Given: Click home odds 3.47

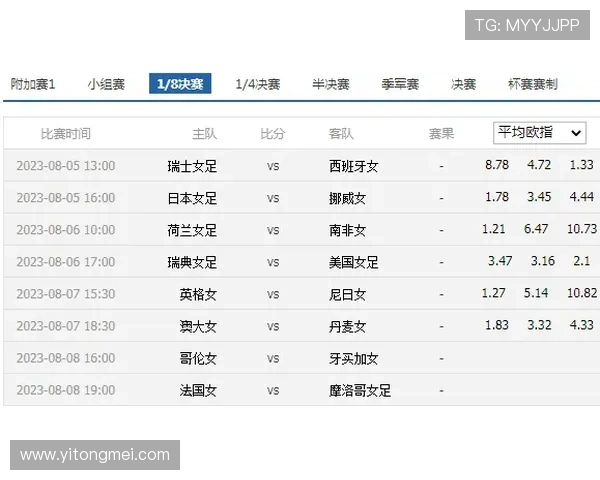Looking at the screenshot, I should coord(500,261).
